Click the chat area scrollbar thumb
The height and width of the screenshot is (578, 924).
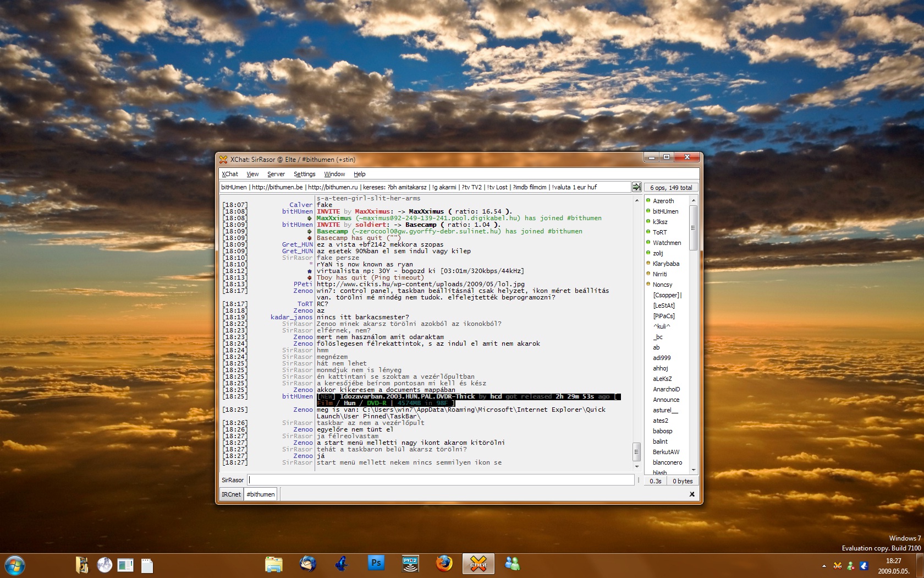coord(636,452)
